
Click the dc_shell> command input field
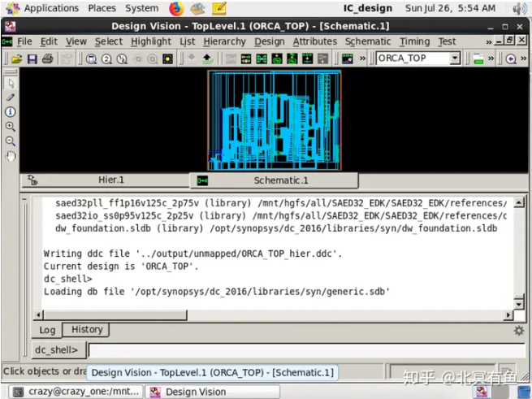(307, 350)
